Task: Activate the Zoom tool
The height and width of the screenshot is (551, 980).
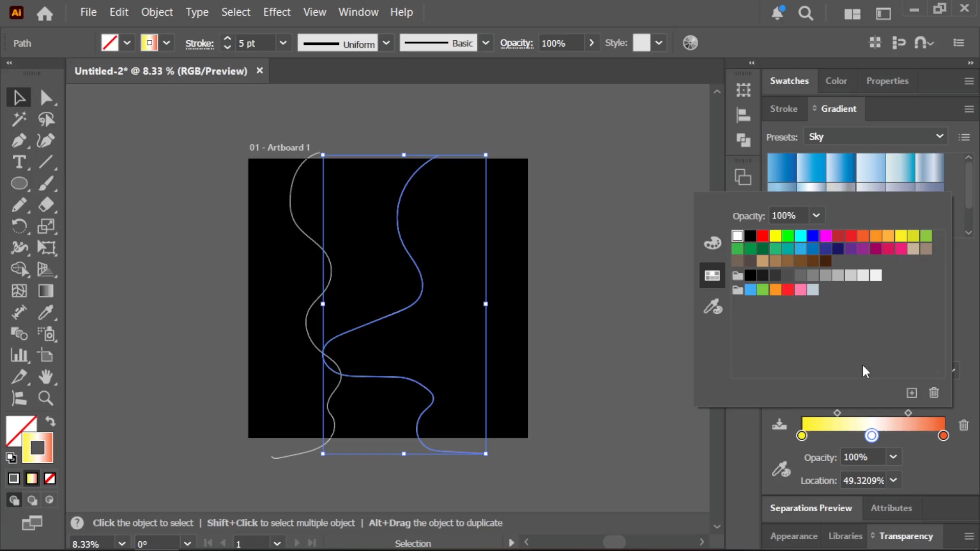Action: 46,398
